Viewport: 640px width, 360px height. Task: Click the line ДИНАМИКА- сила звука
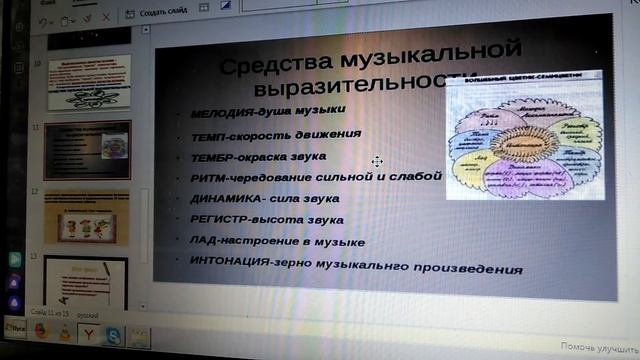click(265, 199)
